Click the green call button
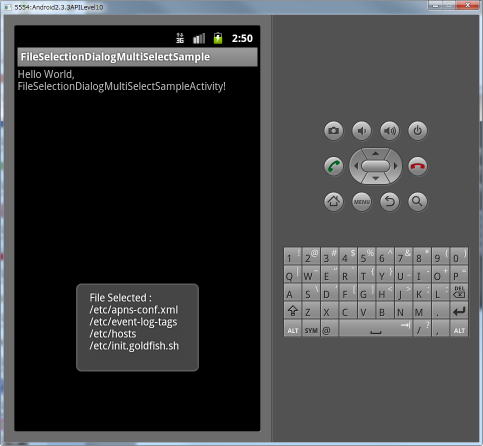 (333, 166)
